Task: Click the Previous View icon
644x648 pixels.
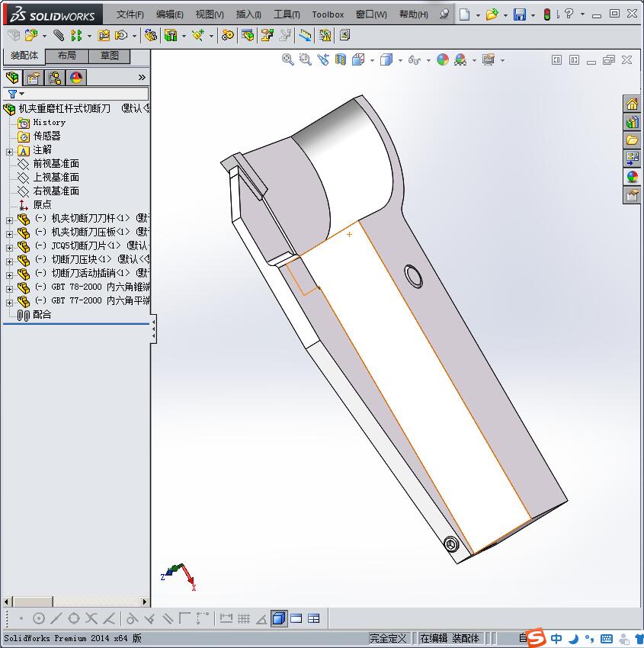Action: pyautogui.click(x=323, y=60)
